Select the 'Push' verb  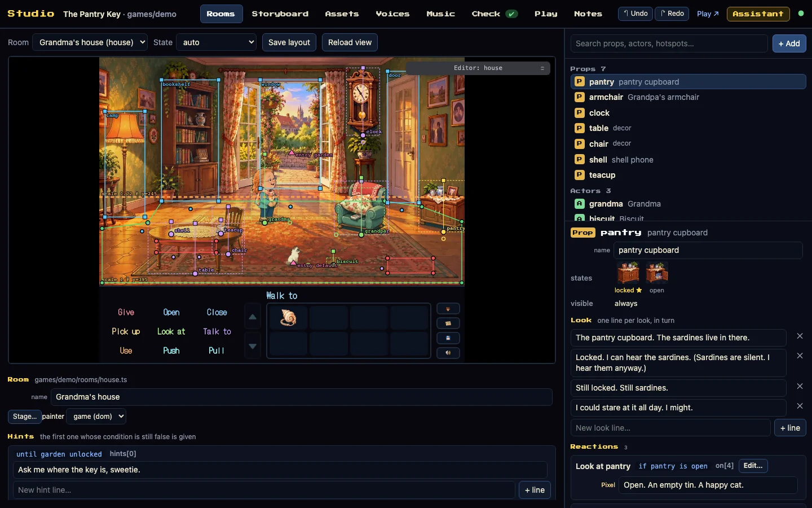[x=171, y=351]
